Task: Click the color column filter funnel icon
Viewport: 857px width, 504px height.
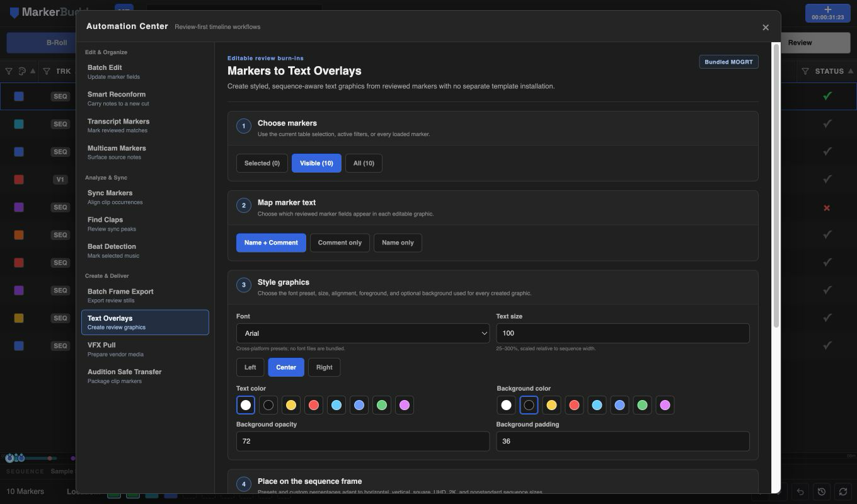Action: click(9, 71)
